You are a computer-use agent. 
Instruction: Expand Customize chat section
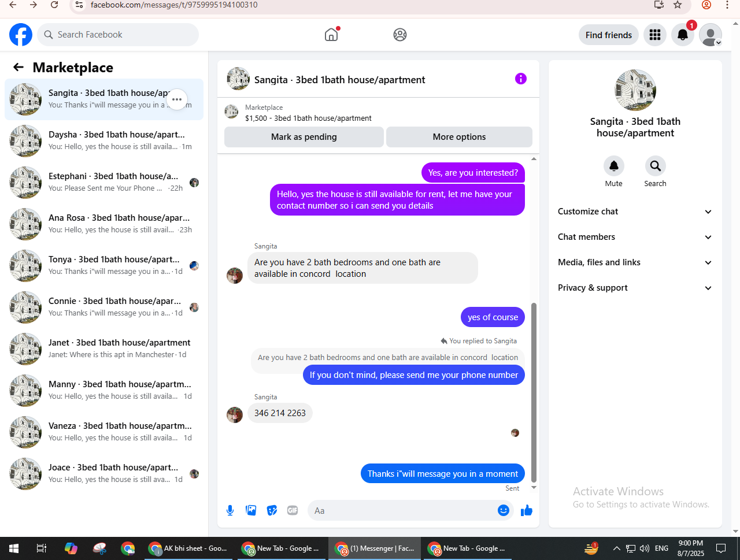[635, 212]
